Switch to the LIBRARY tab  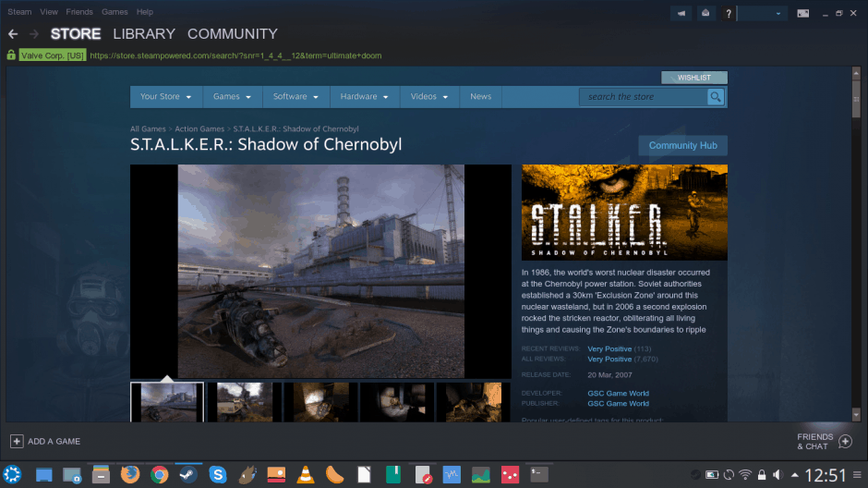pos(144,34)
